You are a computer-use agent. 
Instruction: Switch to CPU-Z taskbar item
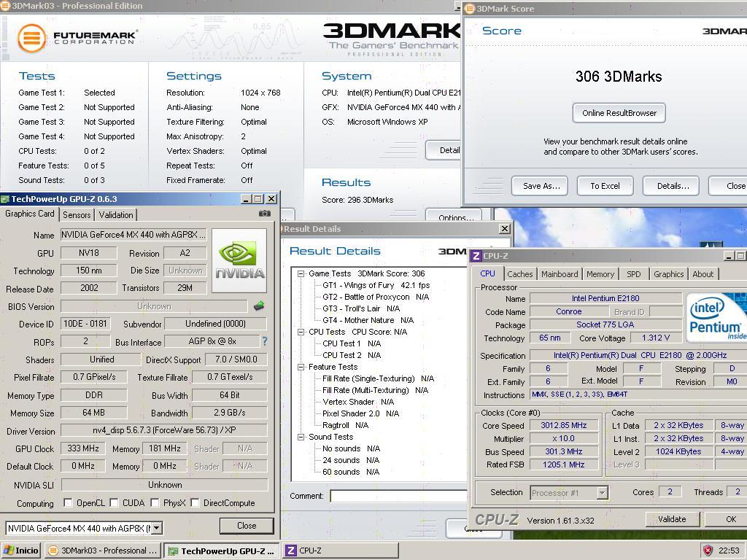[x=341, y=551]
